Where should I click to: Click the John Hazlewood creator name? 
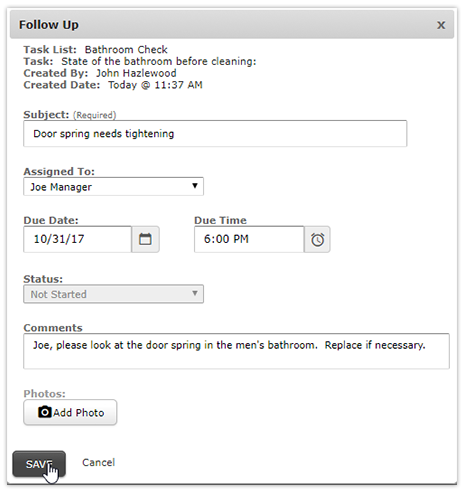[x=136, y=73]
